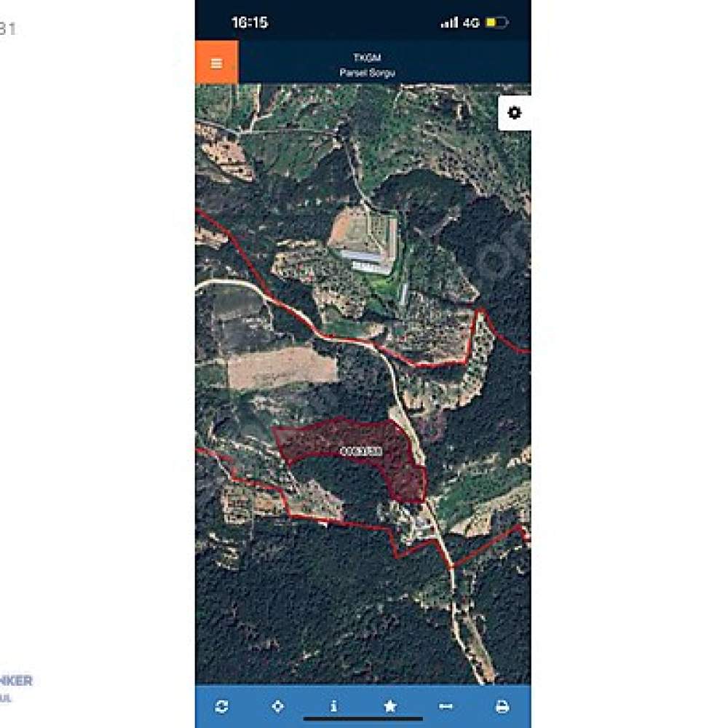Tap the battery indicator in status bar
This screenshot has width=728, height=728.
tap(496, 23)
